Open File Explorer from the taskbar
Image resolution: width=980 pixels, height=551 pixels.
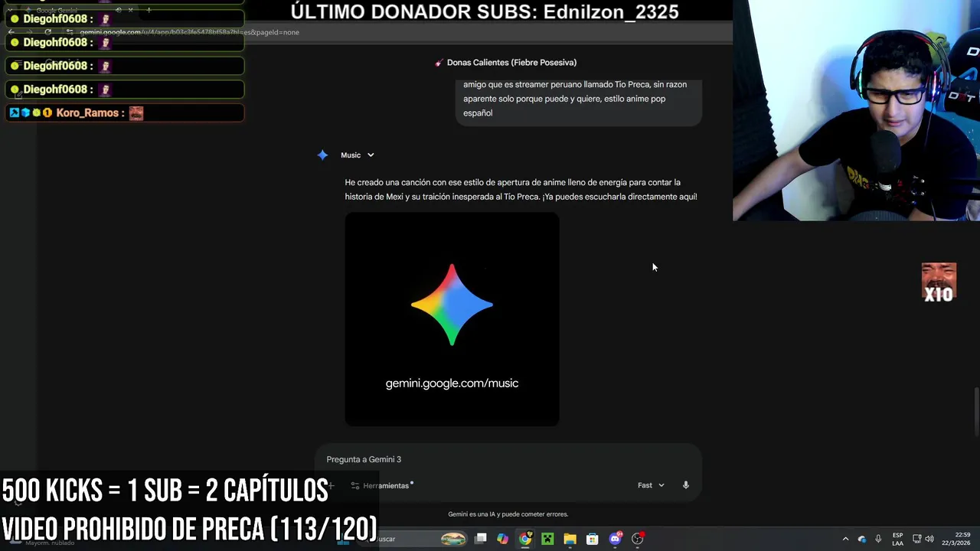570,539
